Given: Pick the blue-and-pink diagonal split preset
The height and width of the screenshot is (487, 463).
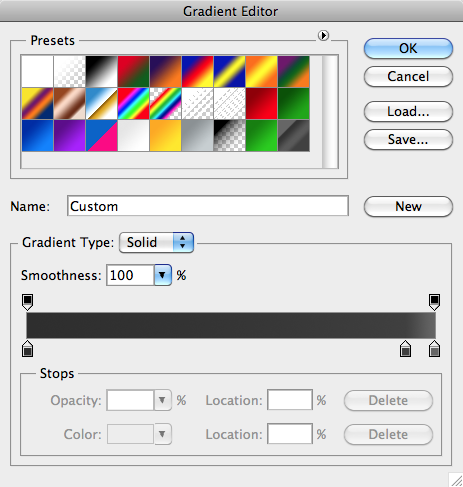Looking at the screenshot, I should point(102,136).
